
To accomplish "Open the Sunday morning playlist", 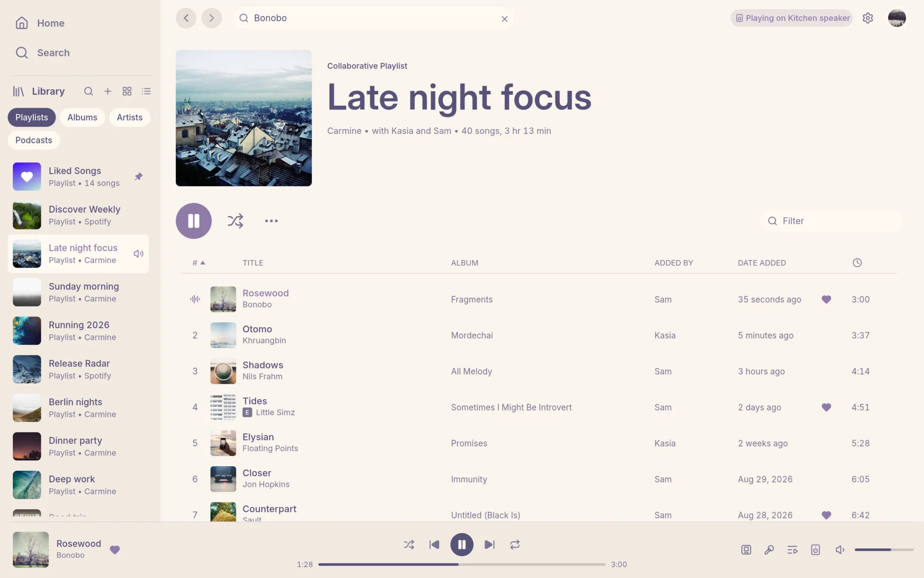I will [78, 292].
